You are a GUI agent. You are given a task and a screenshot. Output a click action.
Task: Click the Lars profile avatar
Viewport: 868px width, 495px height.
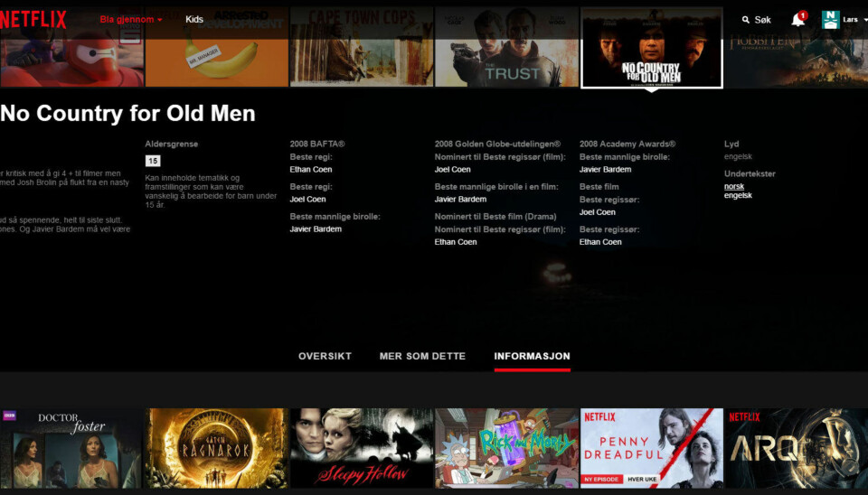point(830,19)
